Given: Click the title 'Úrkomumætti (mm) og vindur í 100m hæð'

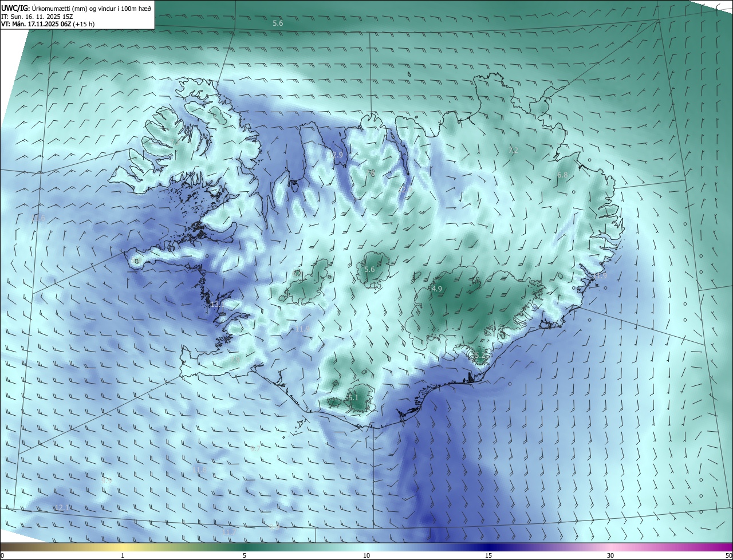Looking at the screenshot, I should [91, 9].
